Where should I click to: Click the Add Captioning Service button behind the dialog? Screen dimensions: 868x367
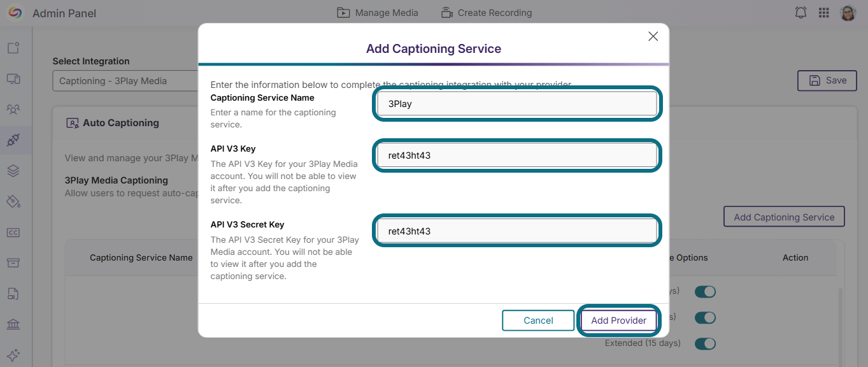tap(784, 217)
